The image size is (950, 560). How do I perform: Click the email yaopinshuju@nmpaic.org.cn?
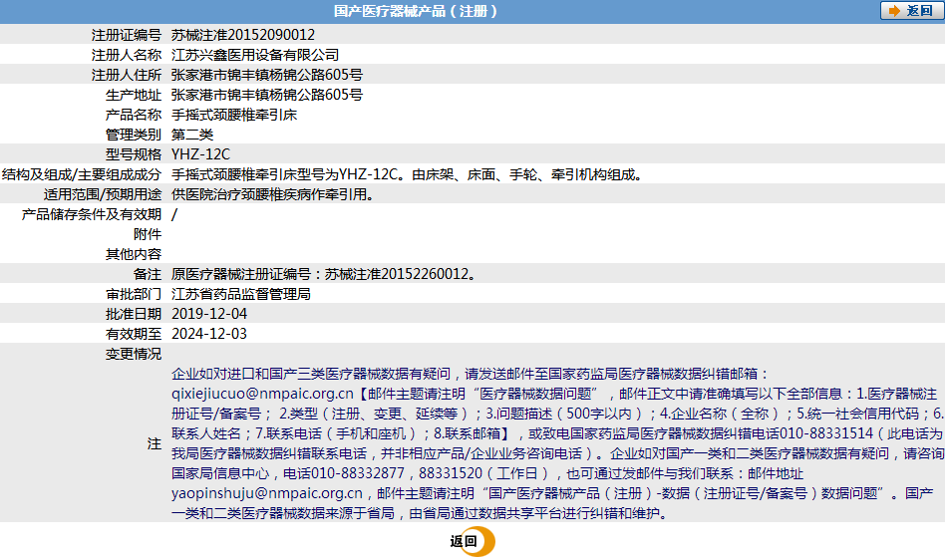point(267,493)
